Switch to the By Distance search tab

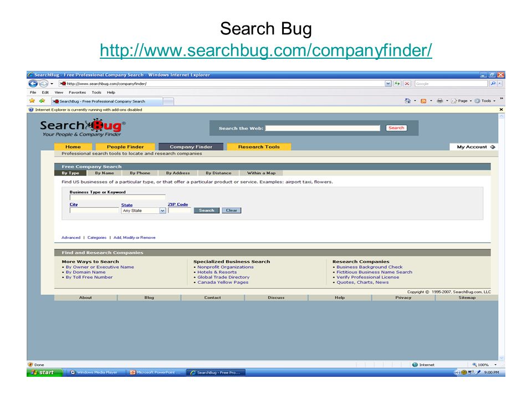(218, 173)
